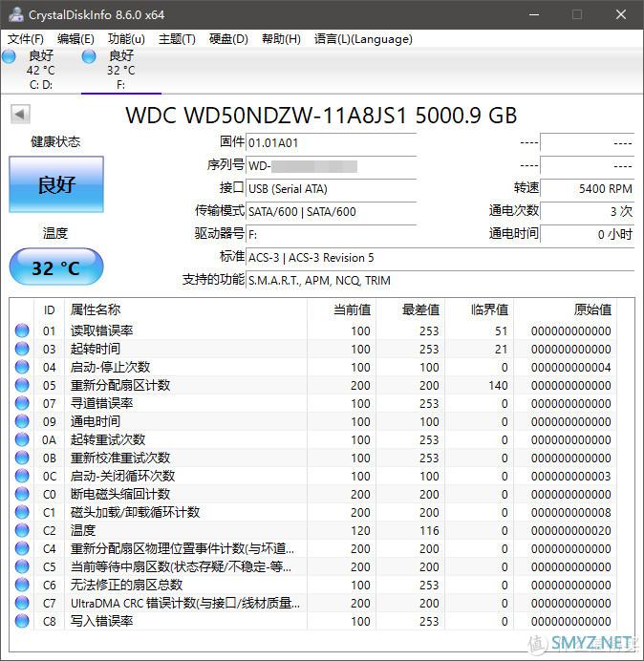The width and height of the screenshot is (644, 661).
Task: Click the power-on hours value 0 小时
Action: coord(587,234)
